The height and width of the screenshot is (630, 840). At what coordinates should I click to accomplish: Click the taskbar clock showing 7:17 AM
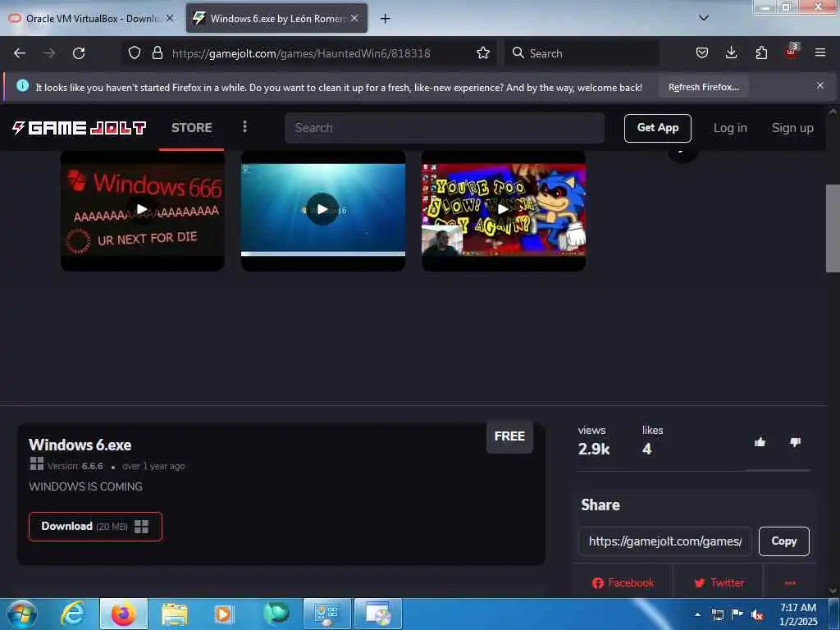798,614
